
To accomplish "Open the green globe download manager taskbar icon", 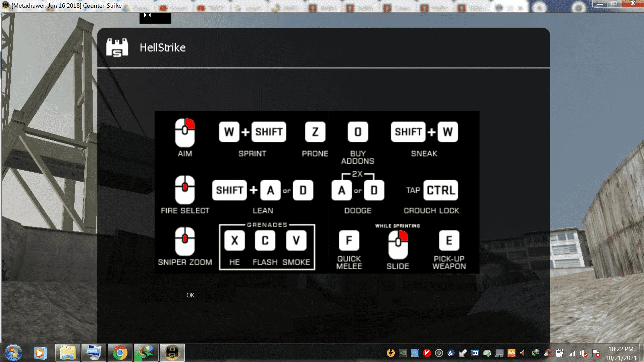I will pos(146,353).
